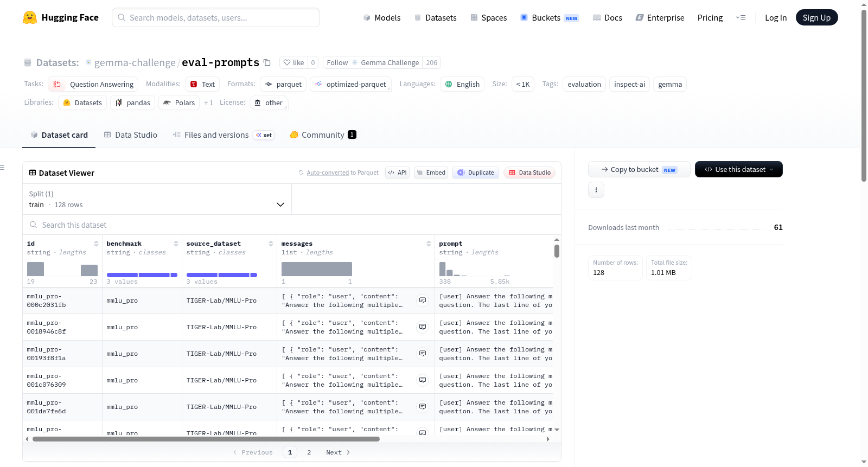868x467 pixels.
Task: Click the Hugging Face logo icon
Action: click(30, 17)
